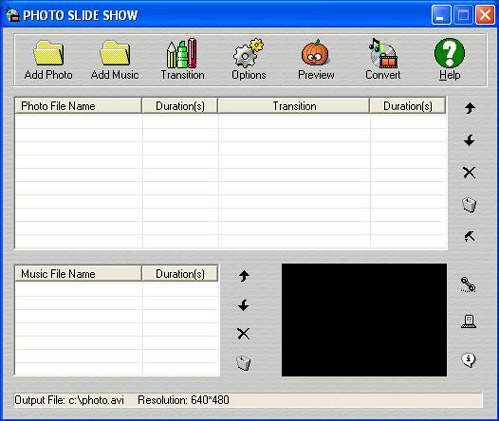The width and height of the screenshot is (499, 421).
Task: Click the black preview display area
Action: point(364,320)
